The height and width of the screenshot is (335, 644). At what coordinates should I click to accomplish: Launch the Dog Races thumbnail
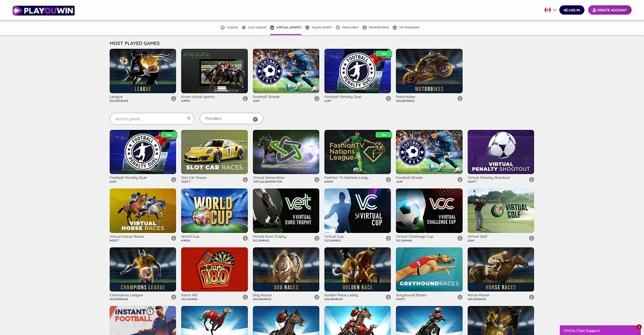286,270
